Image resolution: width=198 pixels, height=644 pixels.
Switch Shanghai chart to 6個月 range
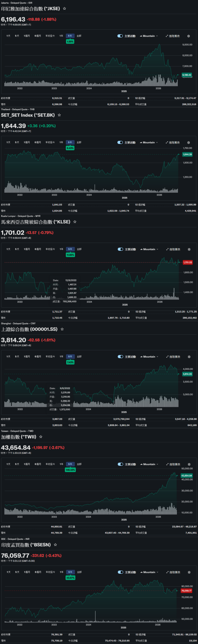tap(38, 357)
